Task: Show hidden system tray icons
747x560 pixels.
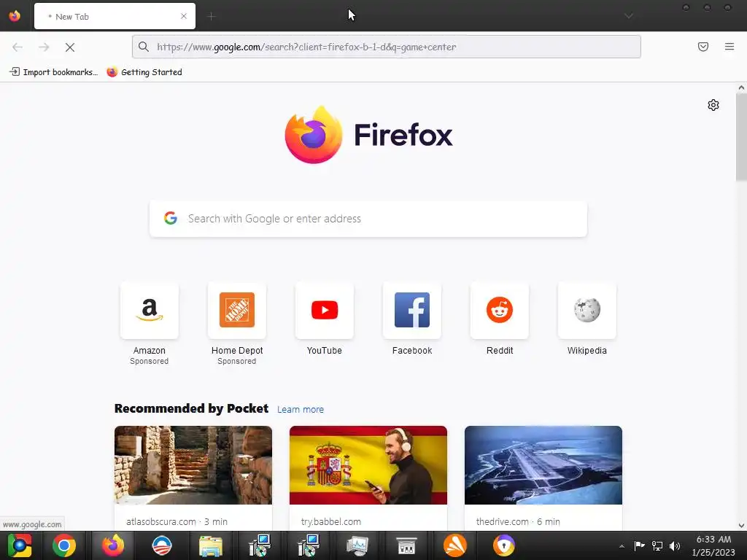Action: point(622,546)
